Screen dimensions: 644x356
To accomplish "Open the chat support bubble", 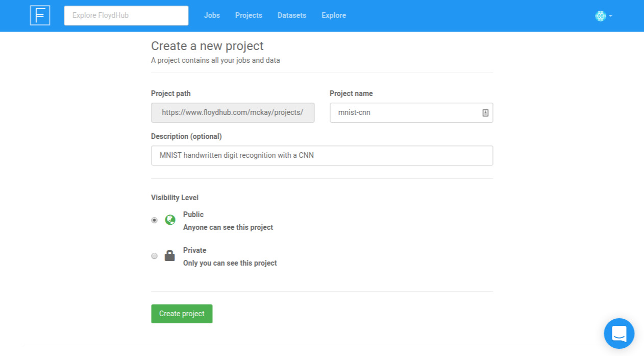I will (619, 334).
